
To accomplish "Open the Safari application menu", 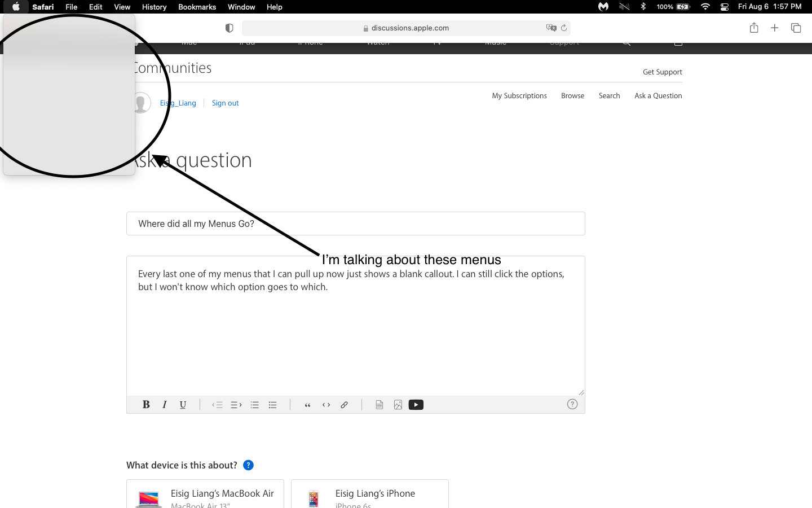I will [43, 7].
